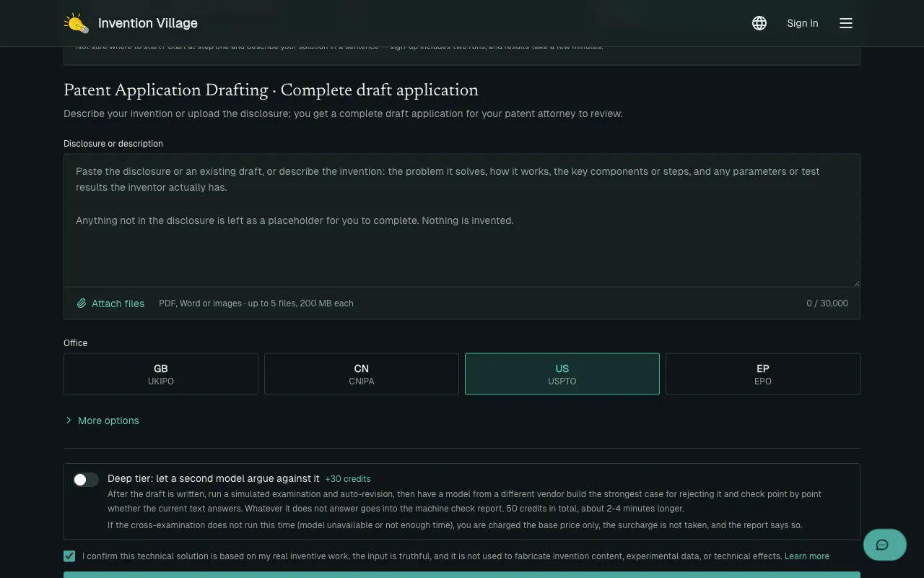Click the 'PDF, Word or images' hint text

256,303
